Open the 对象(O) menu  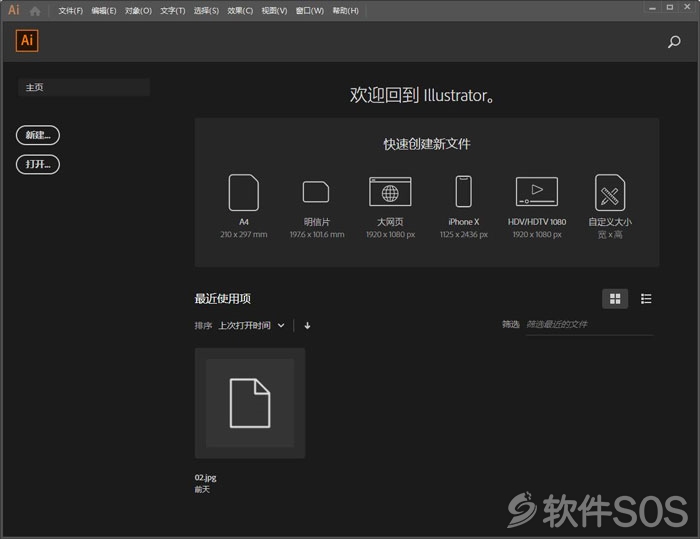138,11
